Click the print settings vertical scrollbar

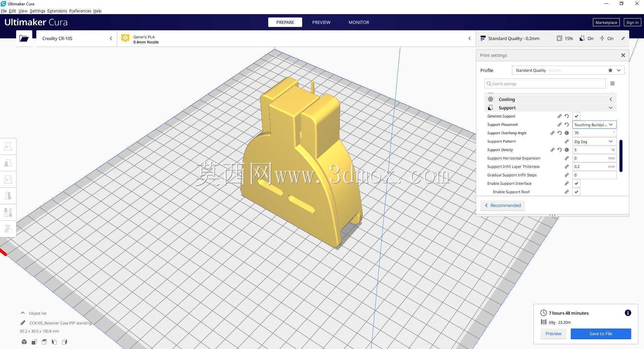621,155
